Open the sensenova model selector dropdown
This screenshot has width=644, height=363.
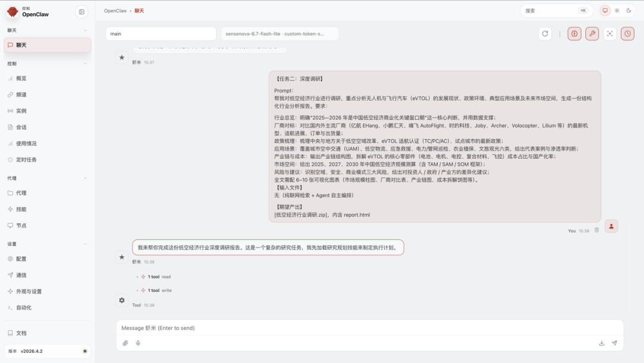pos(280,33)
